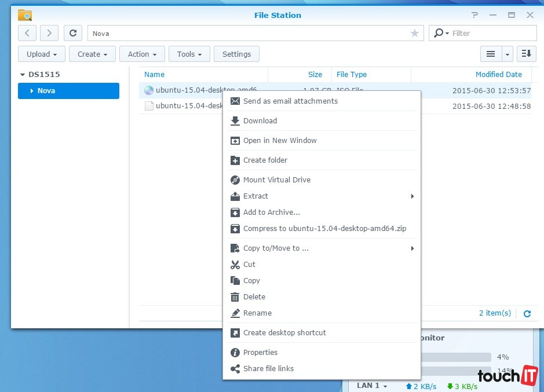The height and width of the screenshot is (392, 544).
Task: Click the Settings button
Action: click(236, 54)
